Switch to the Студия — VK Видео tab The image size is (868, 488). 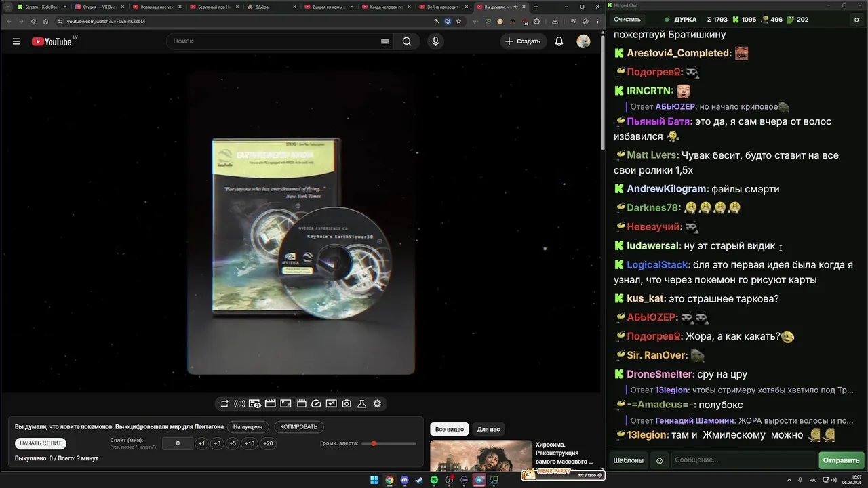98,7
